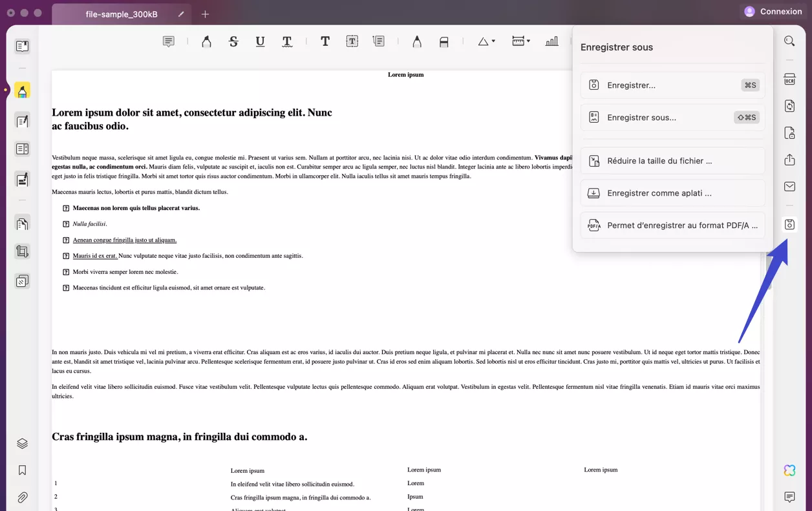Select the Eraser tool in the toolbar
Screen dimensions: 812x511
(x=444, y=41)
